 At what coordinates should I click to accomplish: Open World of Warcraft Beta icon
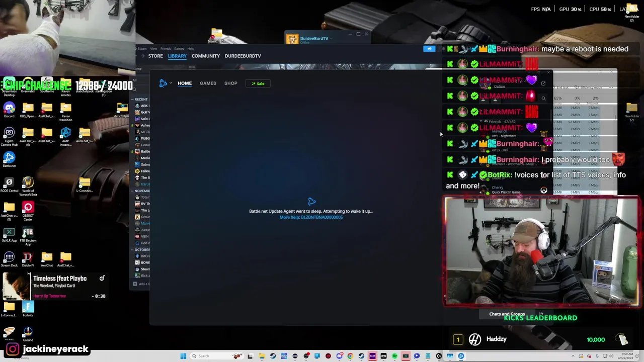pyautogui.click(x=28, y=186)
